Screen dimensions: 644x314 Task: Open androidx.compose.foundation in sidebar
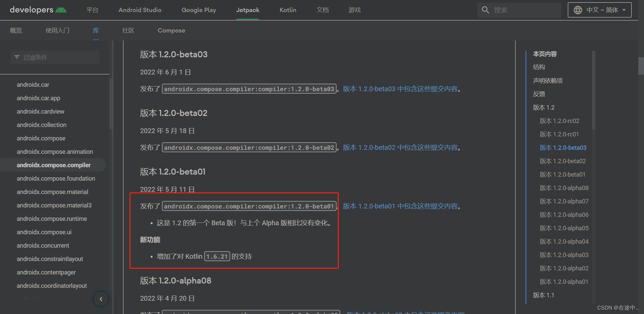(x=56, y=179)
